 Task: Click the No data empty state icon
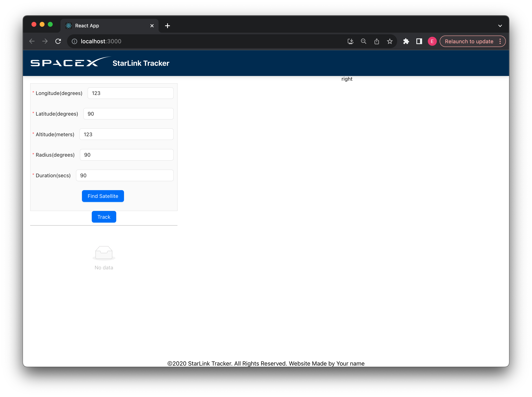[x=104, y=252]
